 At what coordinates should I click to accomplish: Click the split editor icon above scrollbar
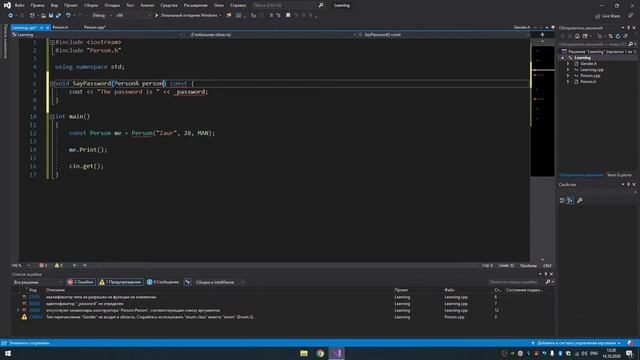coord(542,35)
